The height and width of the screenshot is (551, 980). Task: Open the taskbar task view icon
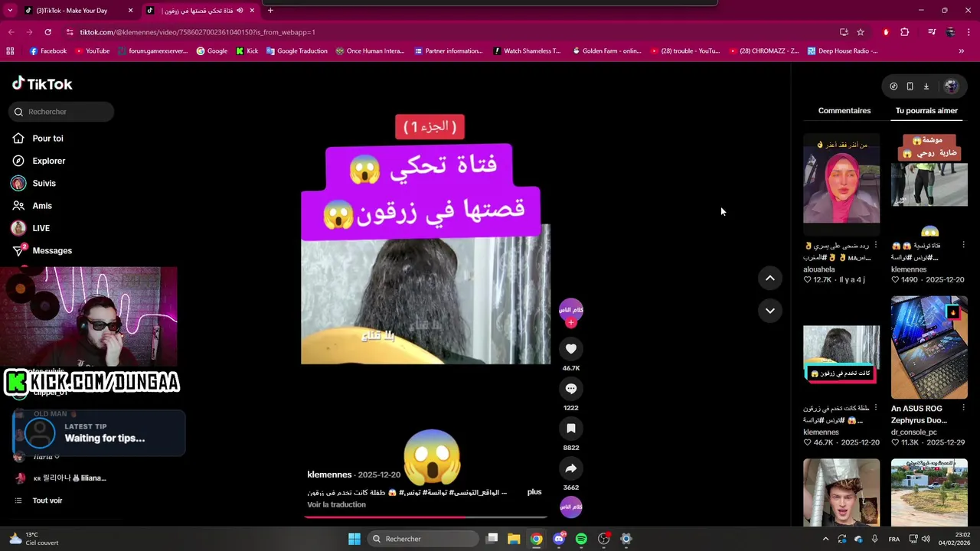pos(492,539)
